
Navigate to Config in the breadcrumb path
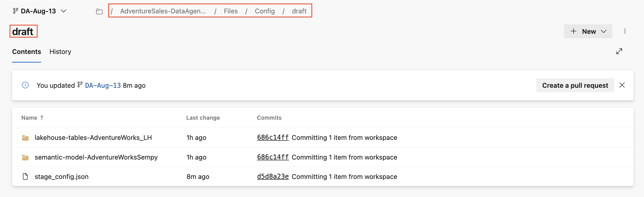pyautogui.click(x=265, y=11)
